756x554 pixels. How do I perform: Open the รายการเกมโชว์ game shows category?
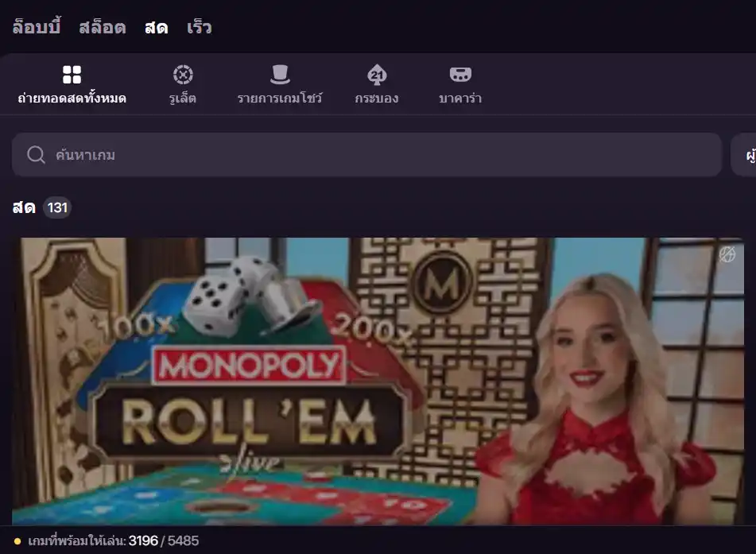[x=280, y=99]
